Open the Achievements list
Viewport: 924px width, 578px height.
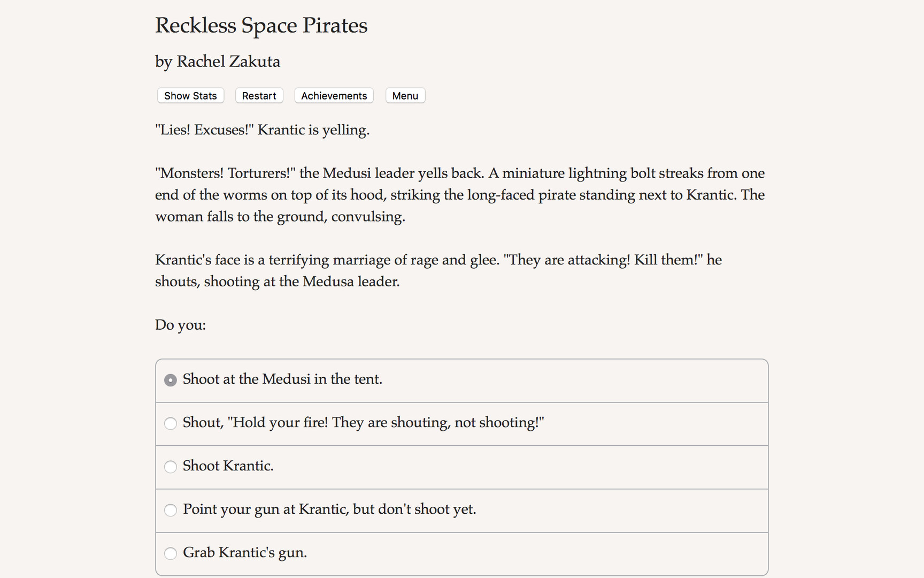334,95
